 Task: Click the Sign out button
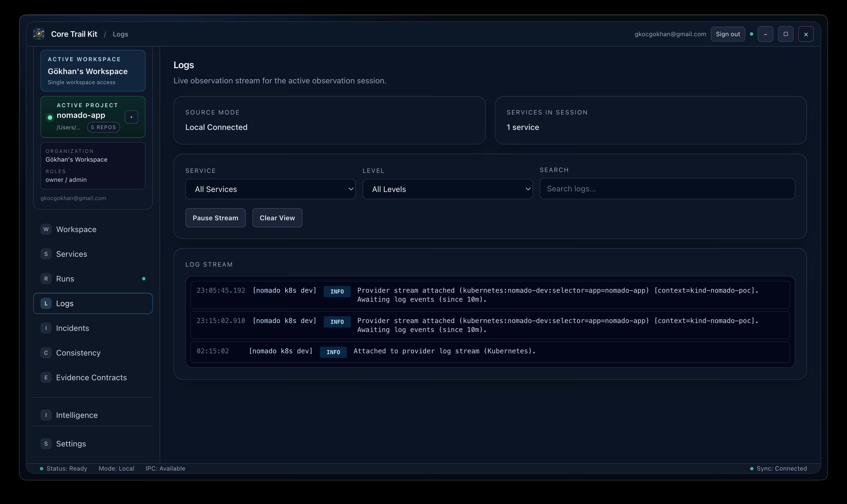click(728, 34)
